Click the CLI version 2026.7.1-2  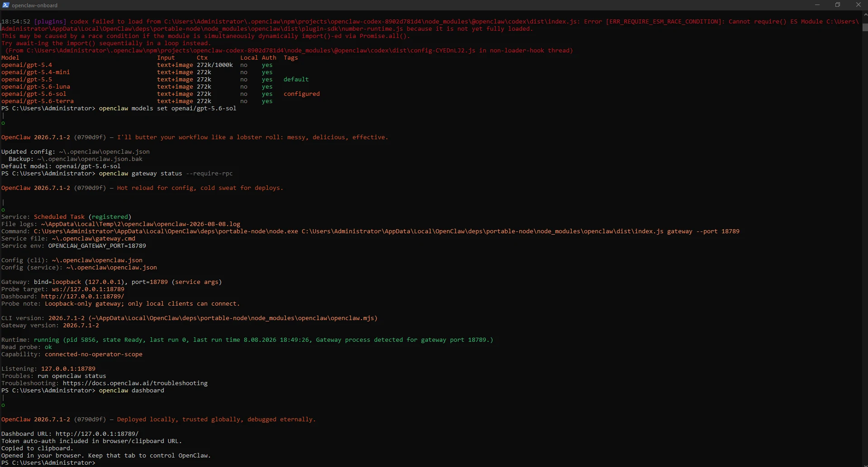pos(66,318)
